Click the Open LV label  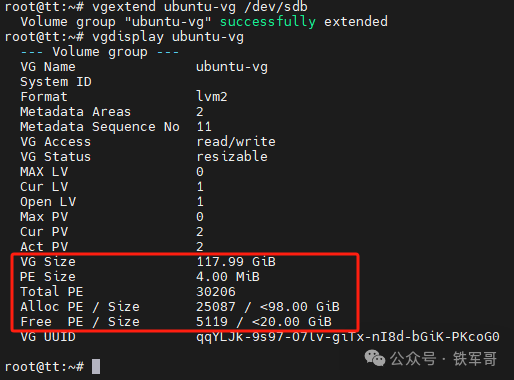(48, 202)
